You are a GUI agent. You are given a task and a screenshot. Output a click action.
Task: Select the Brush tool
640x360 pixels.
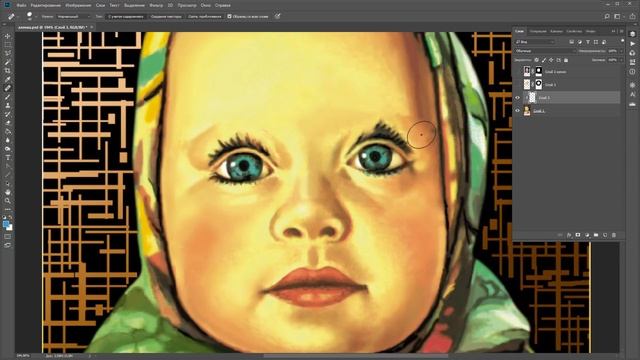(7, 97)
